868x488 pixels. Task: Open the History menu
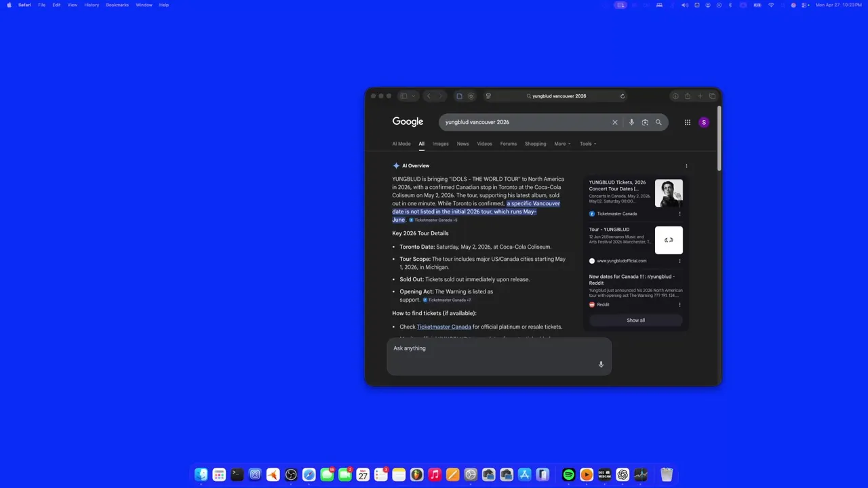click(92, 5)
